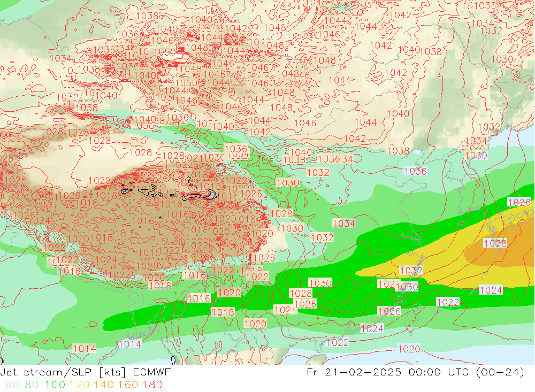Click the 160 kts legend value

pyautogui.click(x=128, y=385)
